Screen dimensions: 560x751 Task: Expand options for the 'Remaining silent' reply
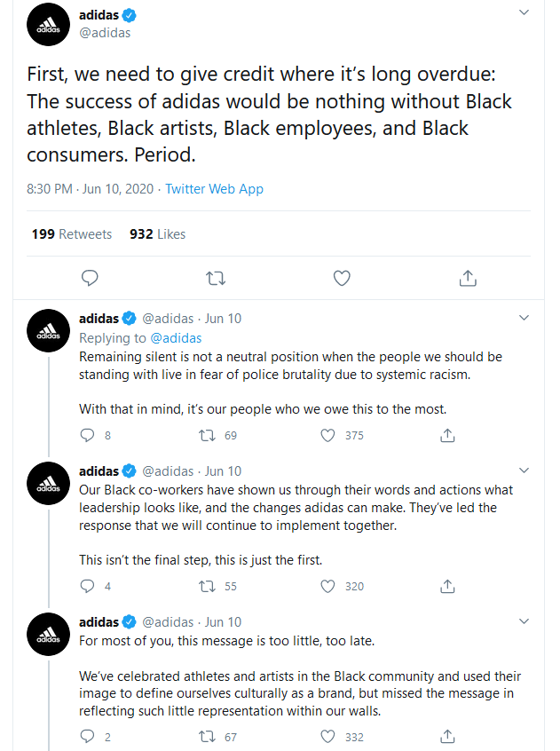pos(525,318)
